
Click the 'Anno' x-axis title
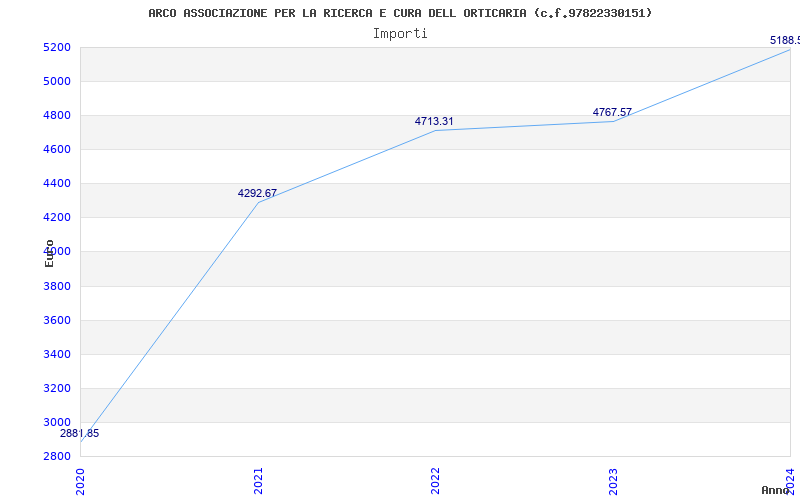click(775, 490)
